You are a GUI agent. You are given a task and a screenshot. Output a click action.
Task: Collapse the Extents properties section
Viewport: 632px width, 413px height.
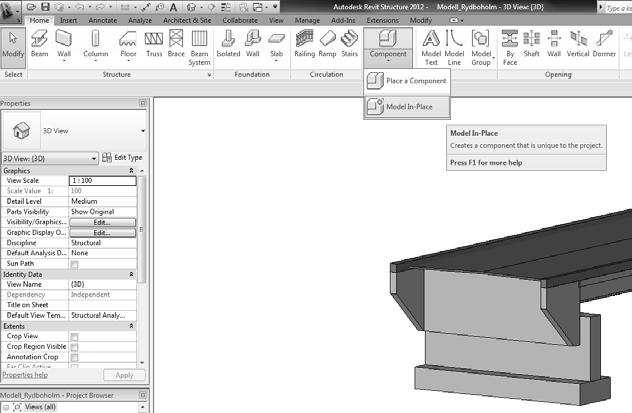(x=131, y=326)
